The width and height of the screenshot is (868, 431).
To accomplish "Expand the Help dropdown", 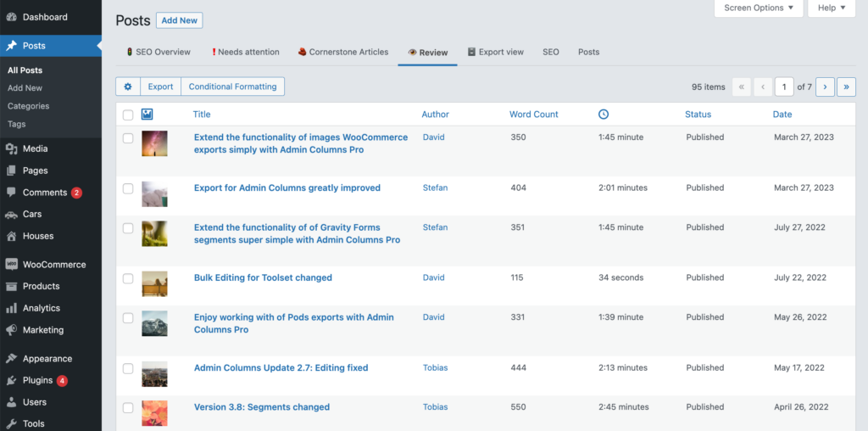I will [832, 8].
